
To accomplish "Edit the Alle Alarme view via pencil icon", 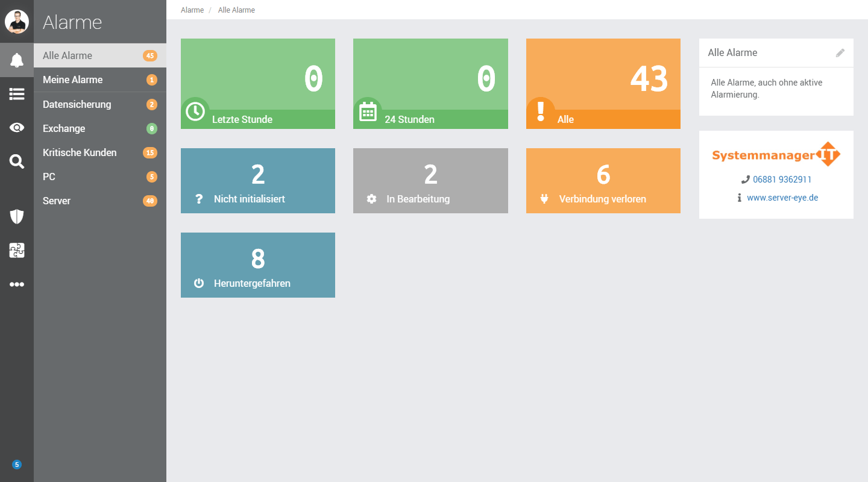I will point(840,52).
